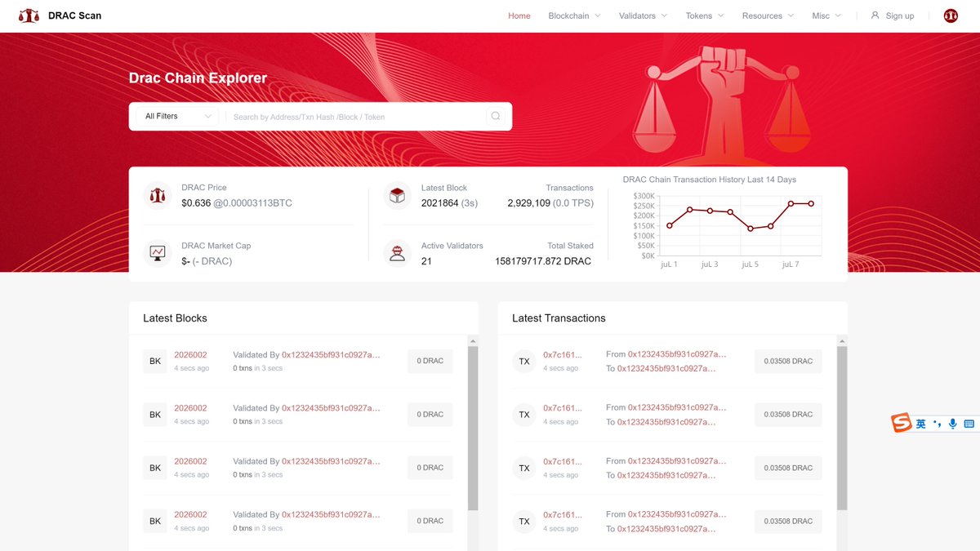The image size is (980, 551).
Task: Toggle the punctuation mode icon in IME bar
Action: (x=937, y=424)
